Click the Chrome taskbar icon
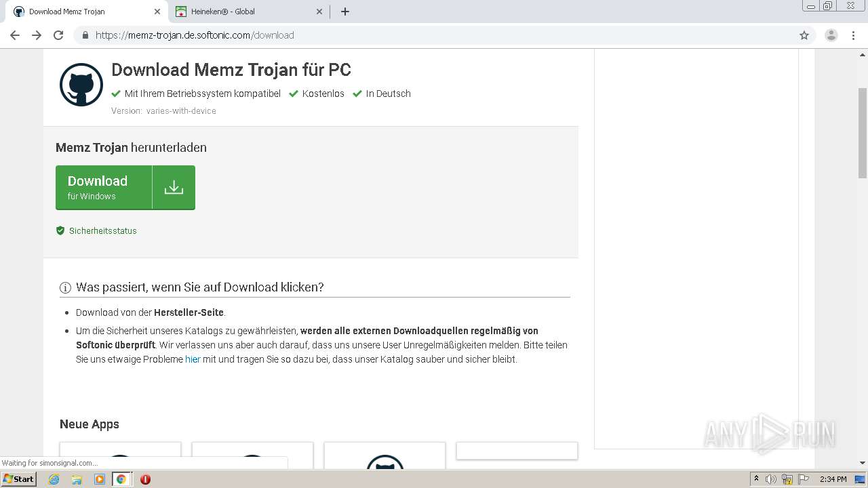The image size is (868, 488). [x=121, y=479]
